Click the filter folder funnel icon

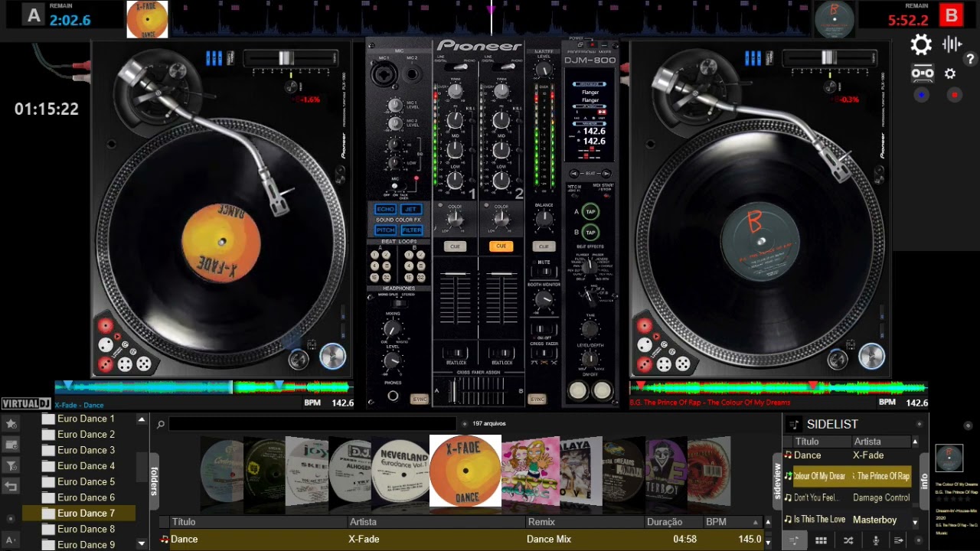point(11,465)
